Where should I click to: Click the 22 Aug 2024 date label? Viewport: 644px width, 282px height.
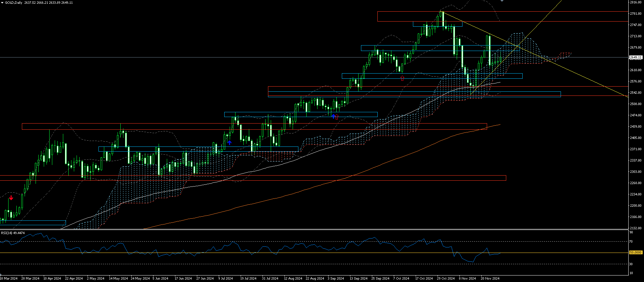(x=315, y=279)
